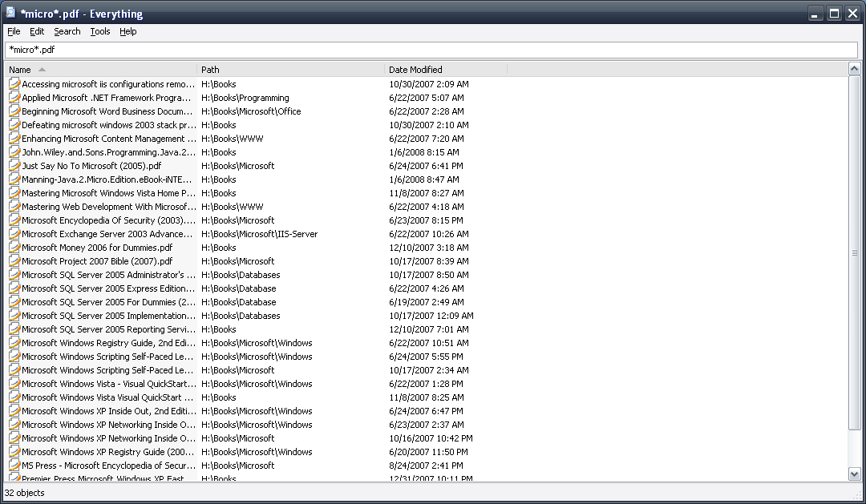Image resolution: width=866 pixels, height=504 pixels.
Task: Select file name Microsoft Project 2007 Bible (2007).pdf
Action: [97, 261]
